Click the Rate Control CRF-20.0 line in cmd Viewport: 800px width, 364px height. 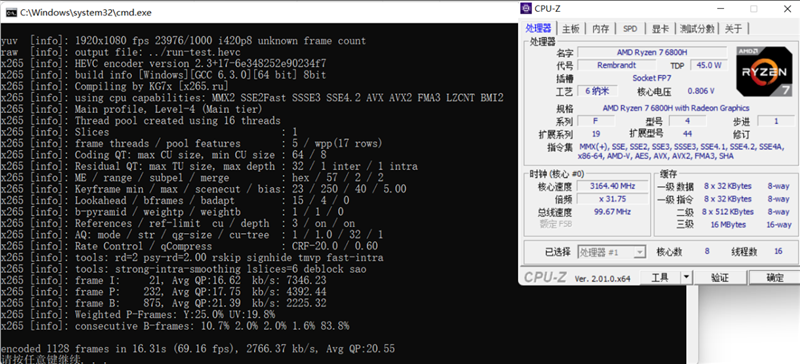point(190,247)
